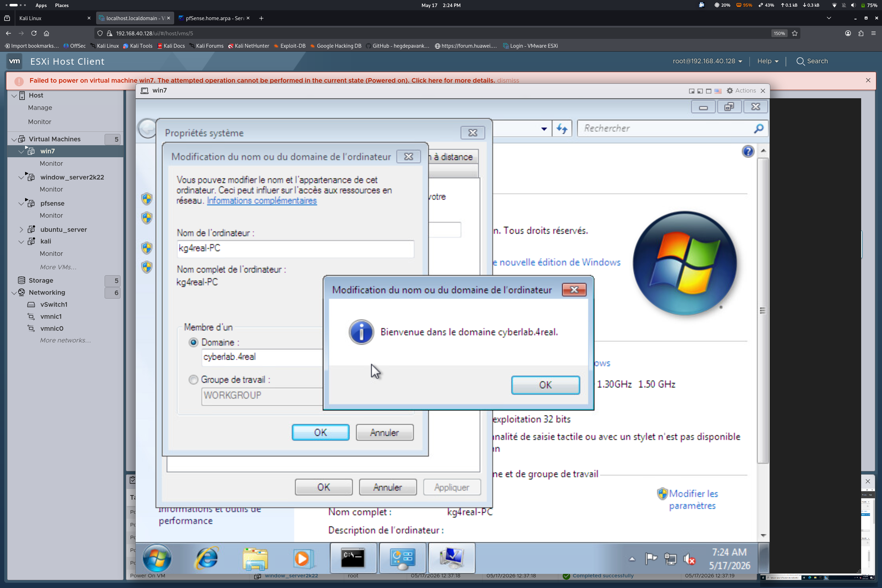Select vmnic1 in Networking

[x=51, y=317]
